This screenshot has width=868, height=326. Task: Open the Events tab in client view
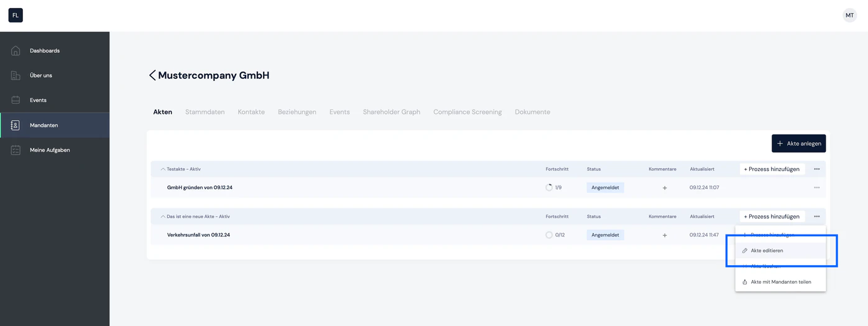click(339, 112)
